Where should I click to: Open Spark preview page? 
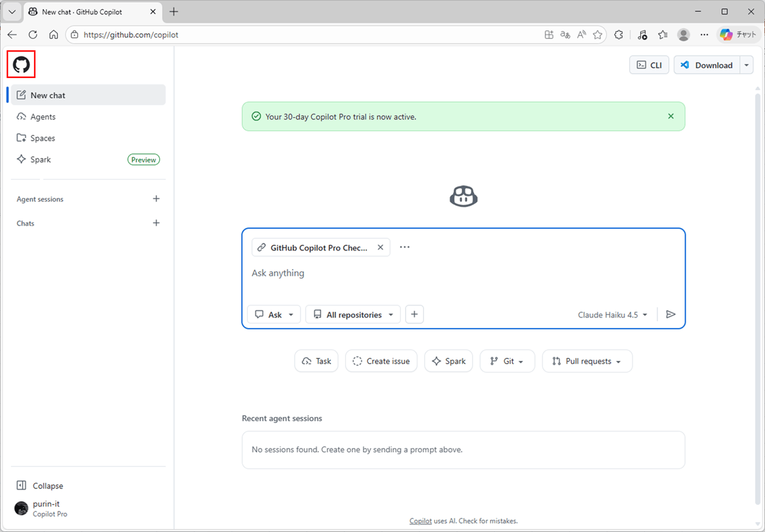click(x=39, y=159)
